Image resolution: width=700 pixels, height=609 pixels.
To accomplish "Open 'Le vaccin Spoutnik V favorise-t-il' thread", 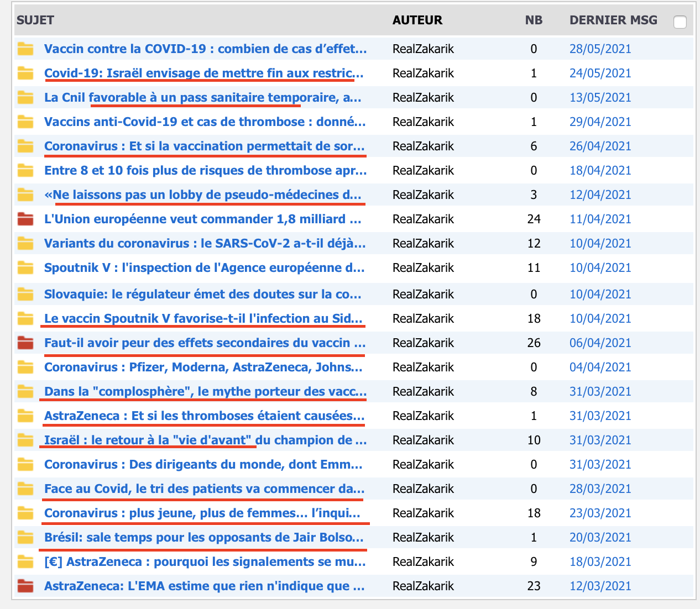I will tap(203, 319).
